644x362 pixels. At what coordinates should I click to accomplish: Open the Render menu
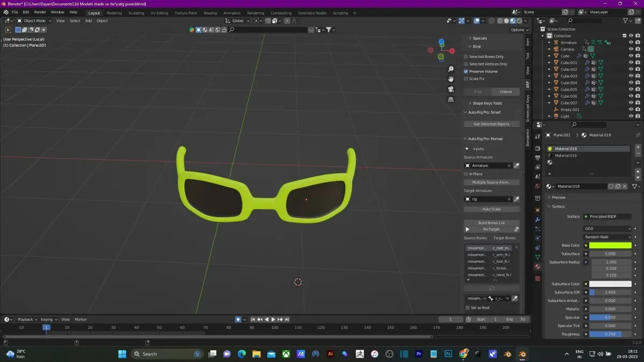(40, 12)
